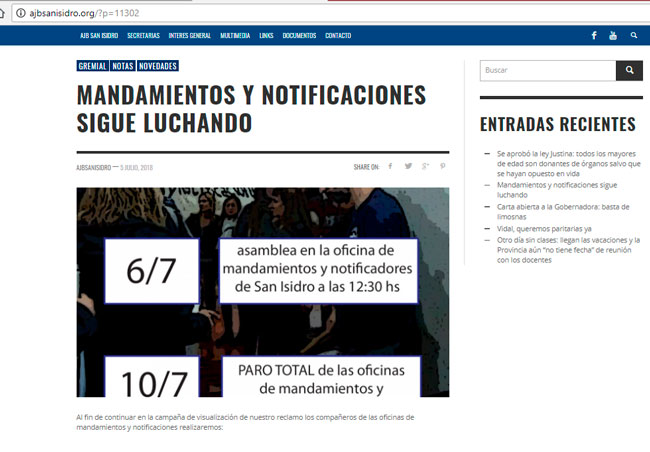Open the Facebook page icon in header
This screenshot has height=452, width=650.
(594, 36)
